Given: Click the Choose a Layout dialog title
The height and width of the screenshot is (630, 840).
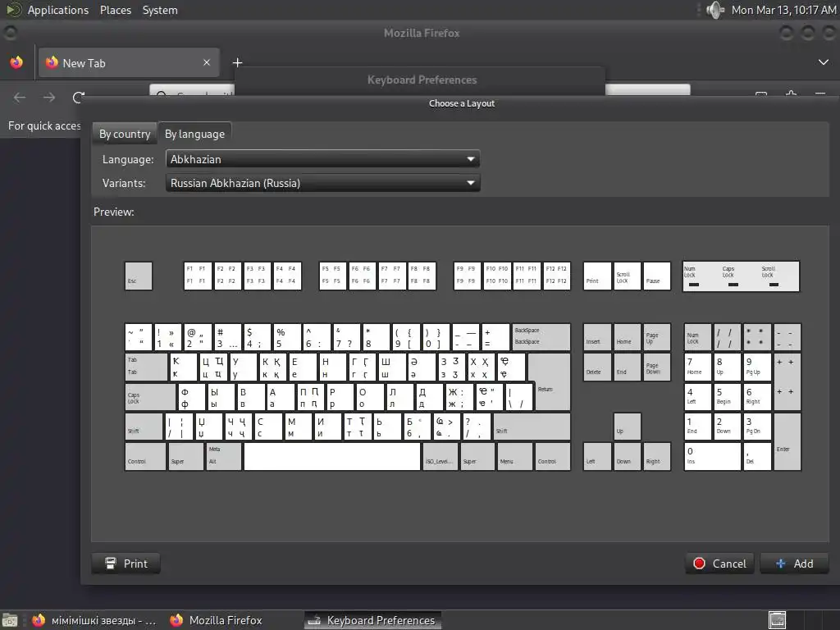Looking at the screenshot, I should (461, 103).
